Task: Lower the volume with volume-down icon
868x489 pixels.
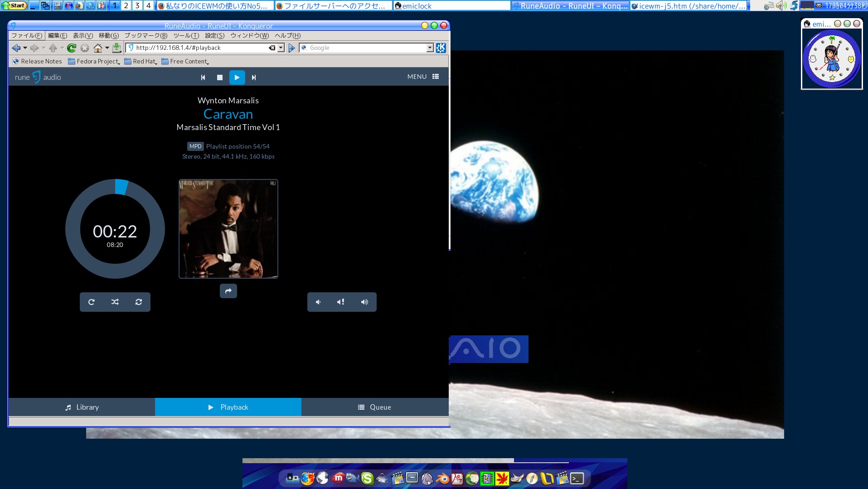Action: [319, 302]
